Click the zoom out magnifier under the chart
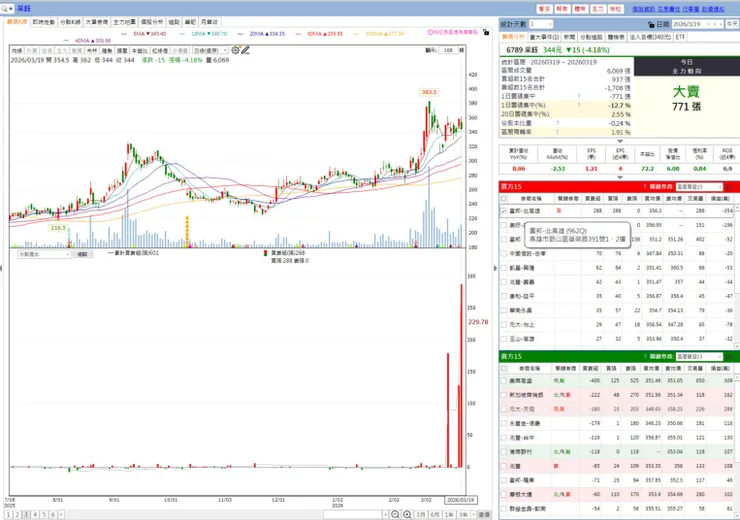This screenshot has width=740, height=520. tap(395, 514)
